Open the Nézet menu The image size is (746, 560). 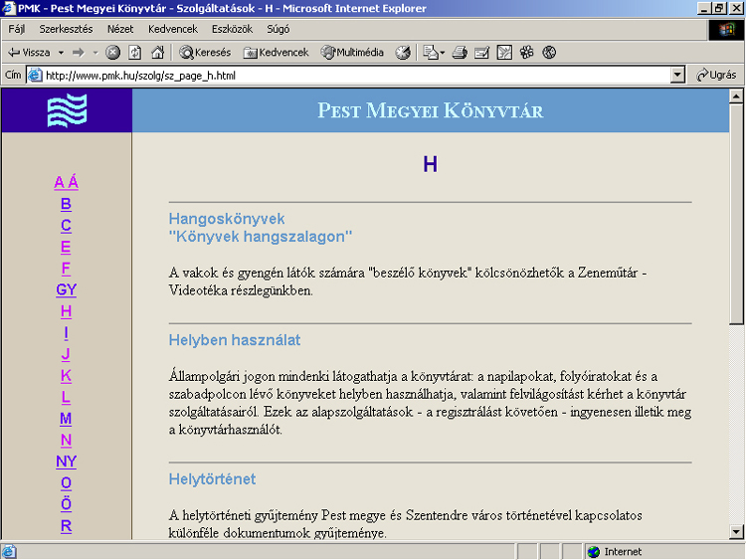[x=120, y=29]
